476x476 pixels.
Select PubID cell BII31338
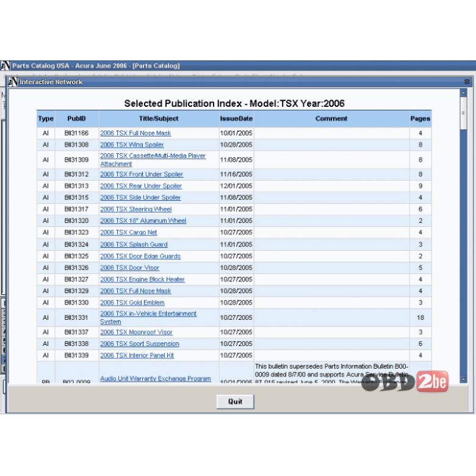click(x=76, y=344)
